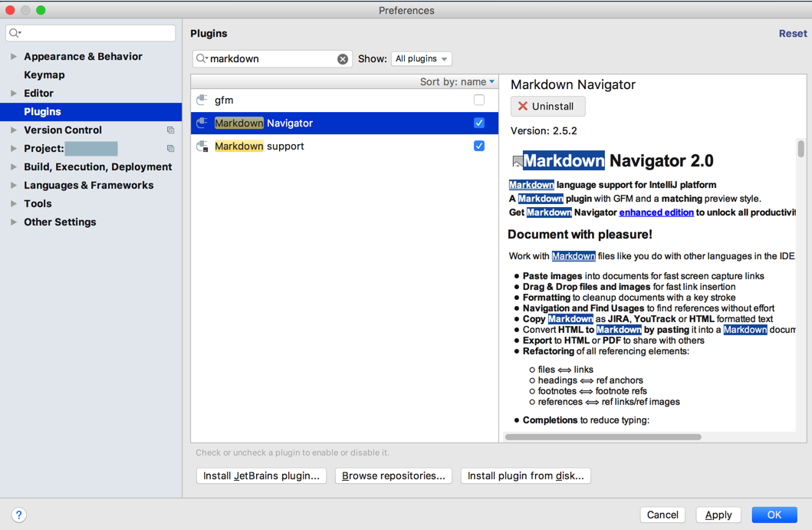The image size is (812, 530).
Task: Focus the plugin search field
Action: click(272, 58)
